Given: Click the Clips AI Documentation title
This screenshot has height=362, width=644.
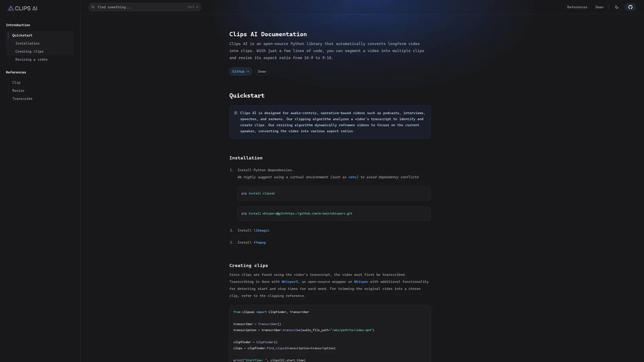Looking at the screenshot, I should (268, 34).
